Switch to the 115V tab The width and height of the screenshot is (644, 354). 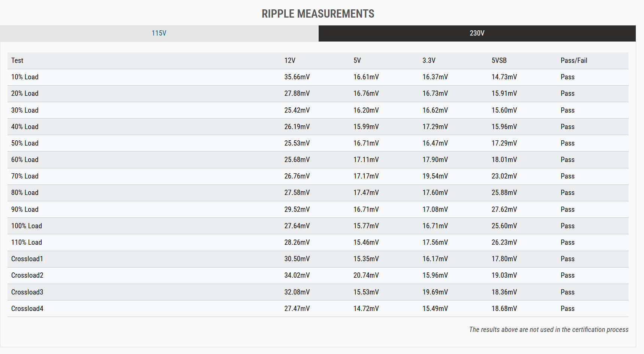[x=159, y=33]
